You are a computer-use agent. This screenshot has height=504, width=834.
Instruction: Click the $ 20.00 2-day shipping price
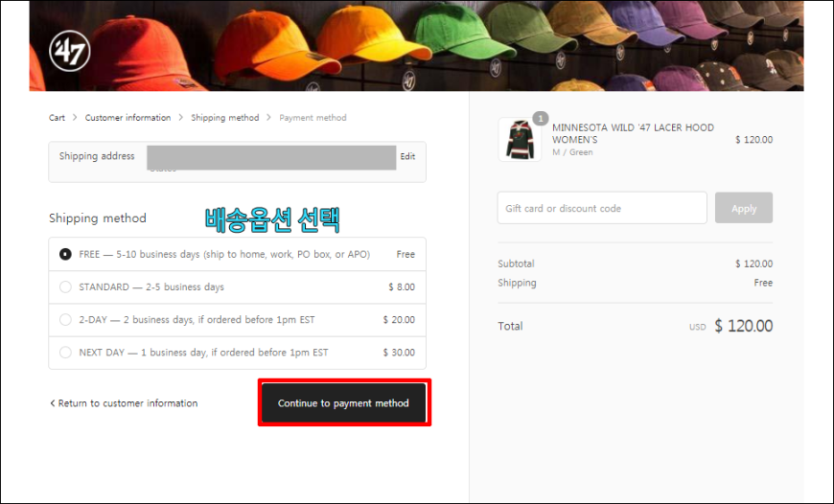(x=399, y=320)
